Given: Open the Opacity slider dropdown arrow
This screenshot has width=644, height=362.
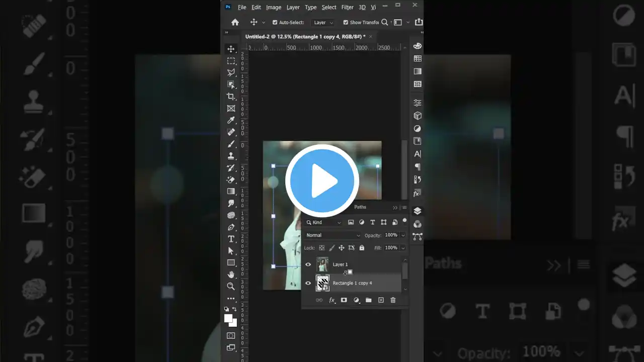Looking at the screenshot, I should point(403,235).
